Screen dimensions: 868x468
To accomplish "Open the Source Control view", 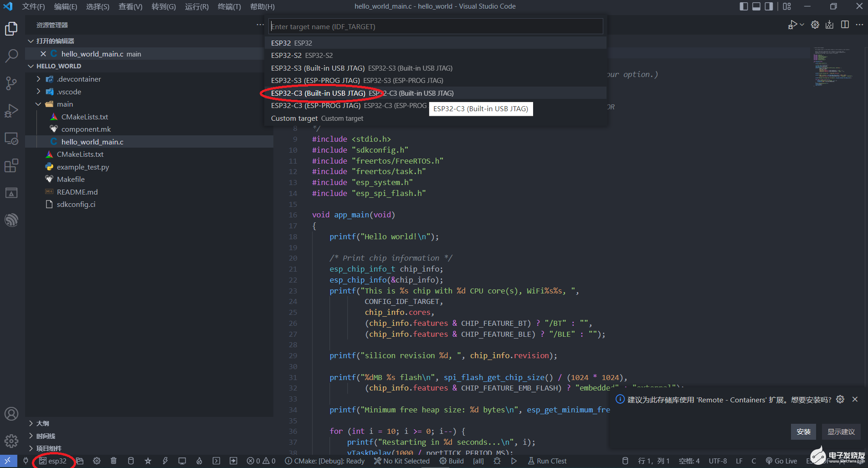I will click(x=11, y=83).
